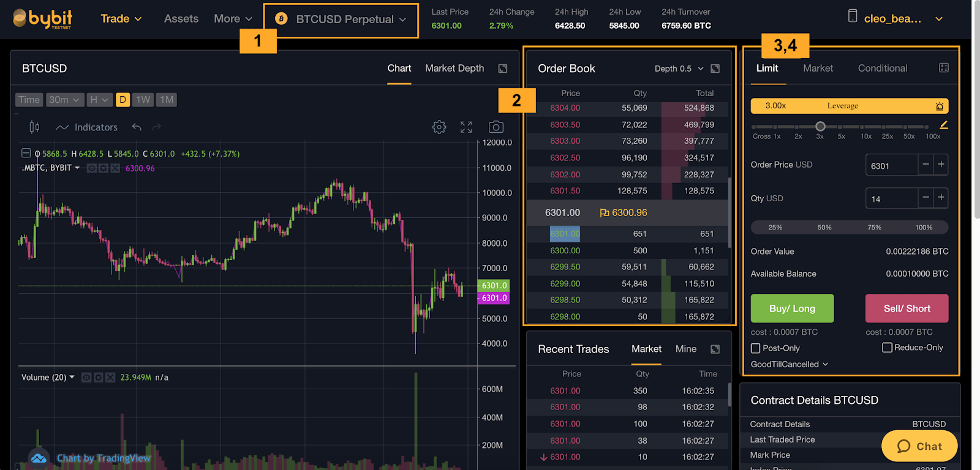Open the H hours interval dropdown
The width and height of the screenshot is (980, 470).
pos(100,100)
